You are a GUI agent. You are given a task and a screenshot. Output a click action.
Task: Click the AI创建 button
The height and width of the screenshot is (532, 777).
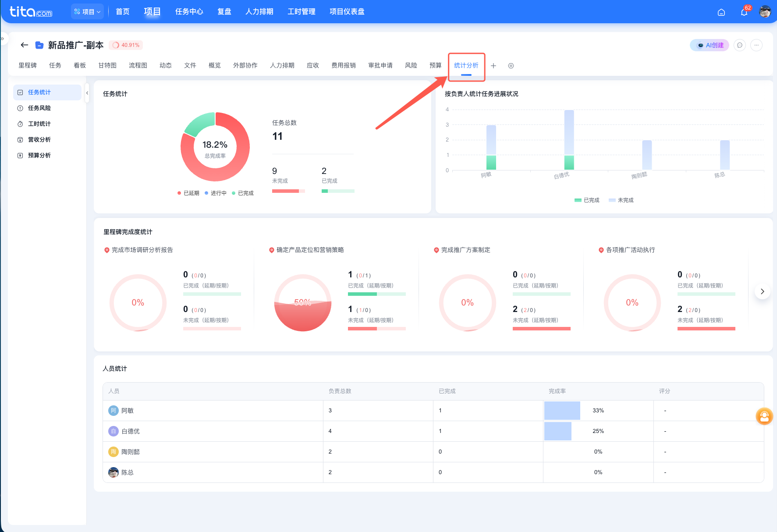pyautogui.click(x=710, y=45)
